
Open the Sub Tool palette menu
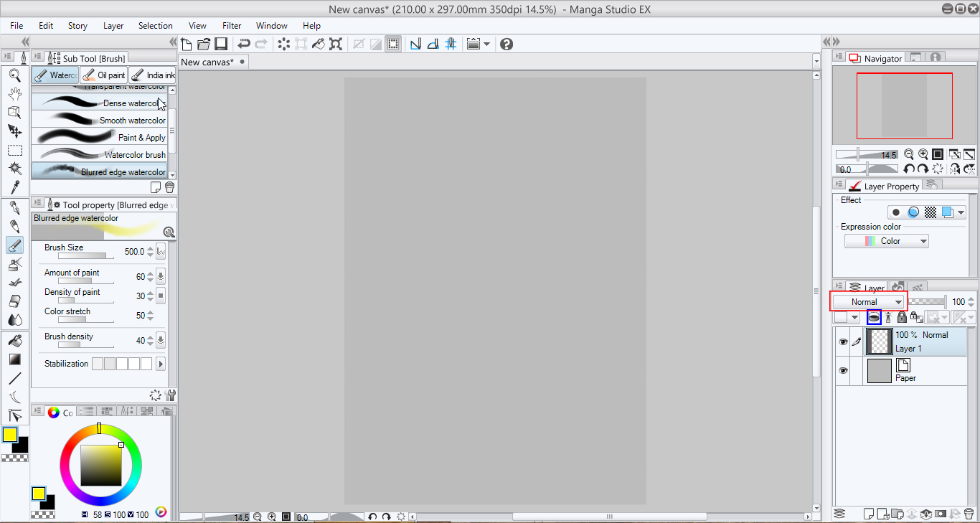click(37, 58)
